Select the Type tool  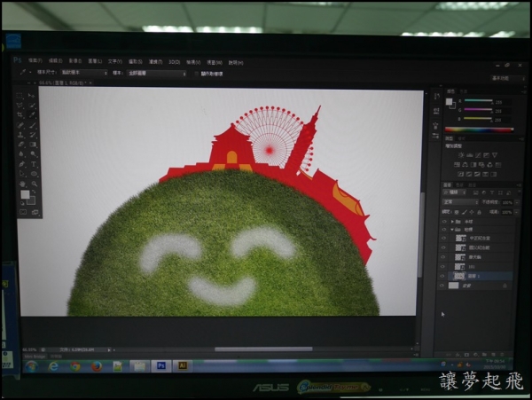tap(34, 164)
